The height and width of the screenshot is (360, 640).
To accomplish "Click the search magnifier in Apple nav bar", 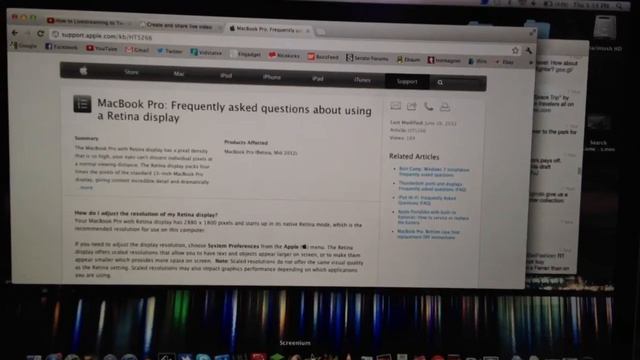I will click(x=440, y=82).
